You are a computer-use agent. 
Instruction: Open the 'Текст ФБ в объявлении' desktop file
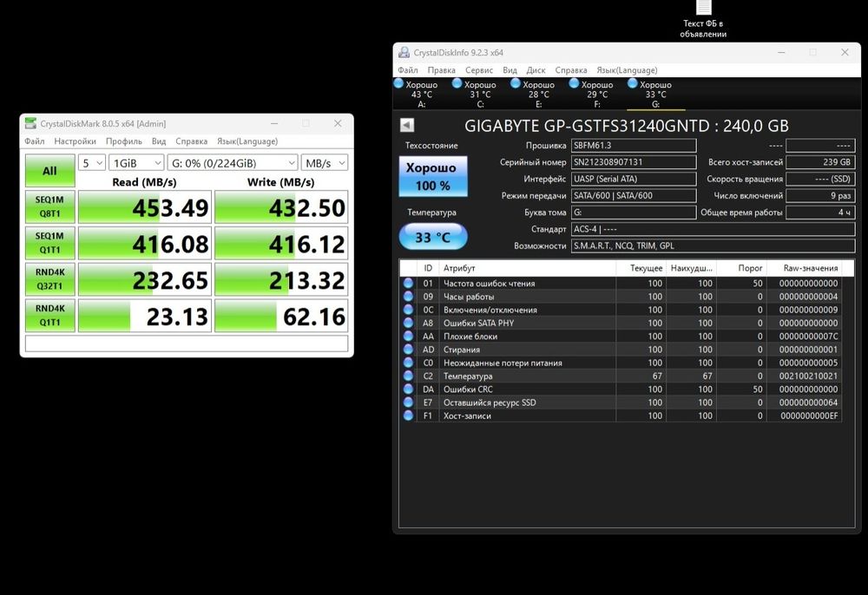tap(703, 19)
